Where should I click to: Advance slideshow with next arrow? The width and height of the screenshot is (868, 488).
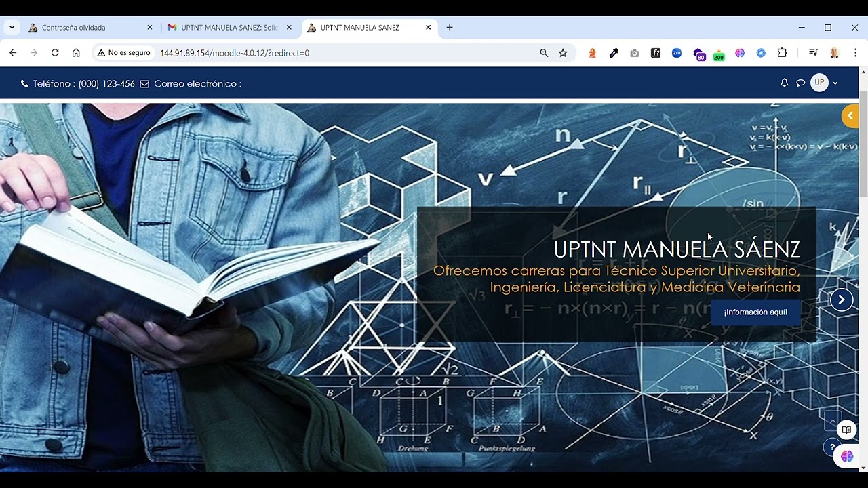point(841,300)
